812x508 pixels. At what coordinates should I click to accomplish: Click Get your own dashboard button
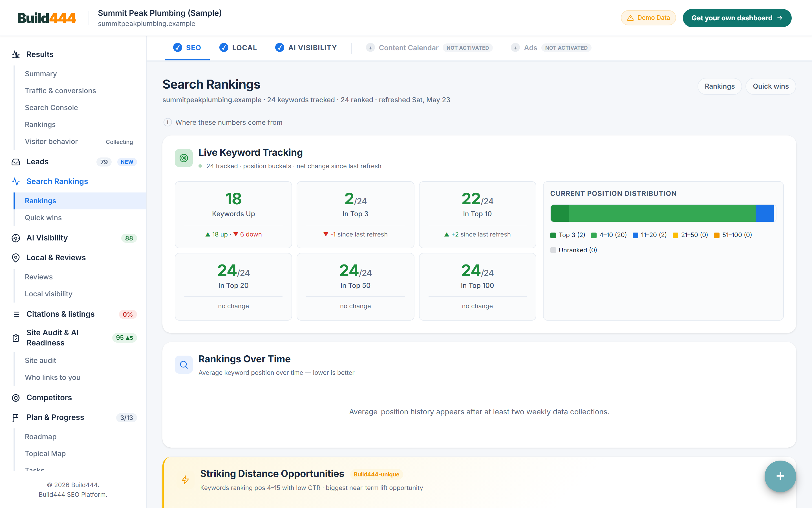(737, 18)
